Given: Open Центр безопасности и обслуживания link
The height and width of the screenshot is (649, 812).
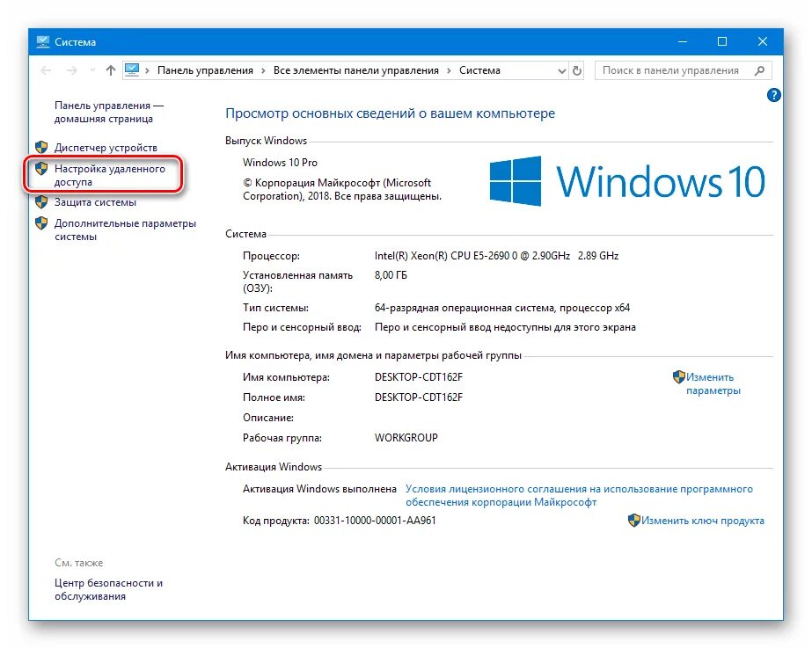Looking at the screenshot, I should click(x=109, y=589).
